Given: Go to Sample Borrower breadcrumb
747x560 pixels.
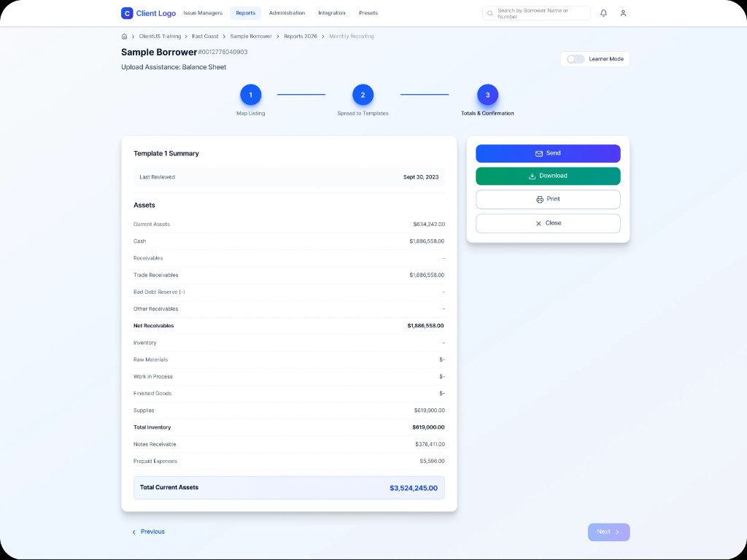Looking at the screenshot, I should (251, 36).
